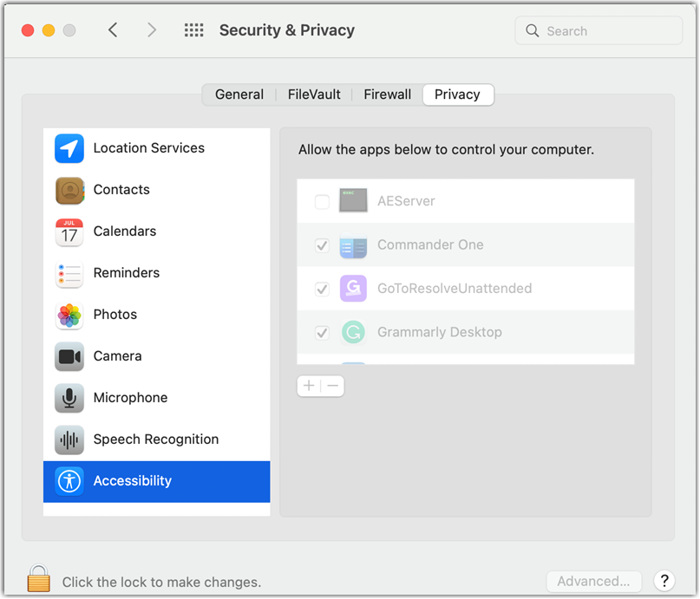This screenshot has height=599, width=700.
Task: Switch to the General tab
Action: (x=239, y=94)
